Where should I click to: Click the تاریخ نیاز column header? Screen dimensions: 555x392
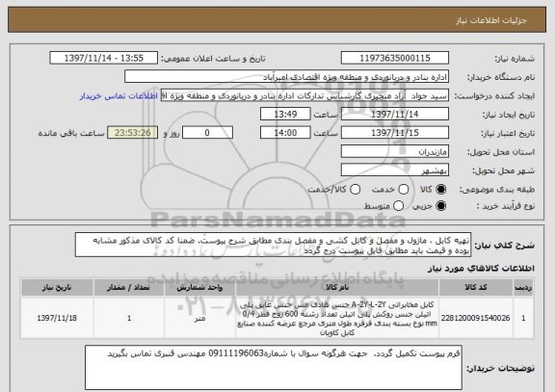pos(57,288)
